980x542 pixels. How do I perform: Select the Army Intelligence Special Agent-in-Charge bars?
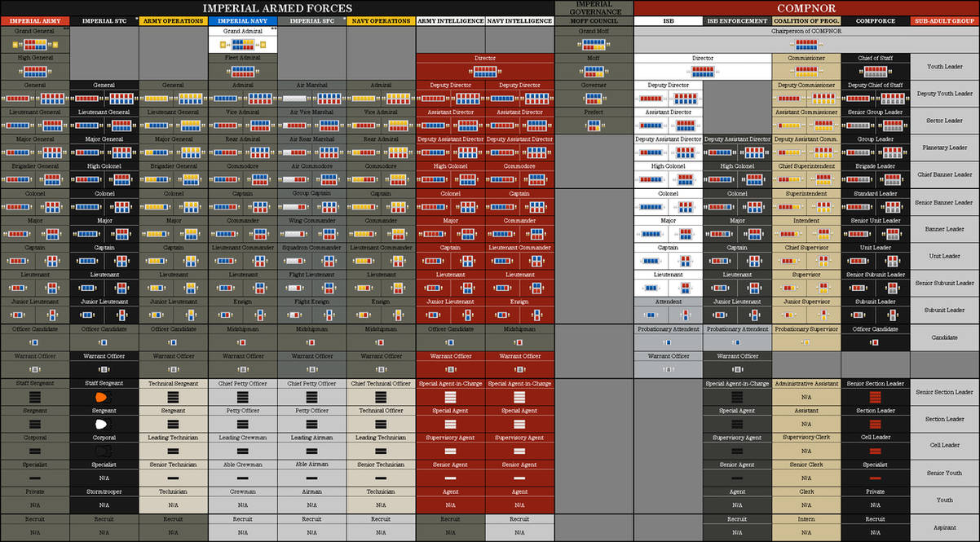point(450,397)
